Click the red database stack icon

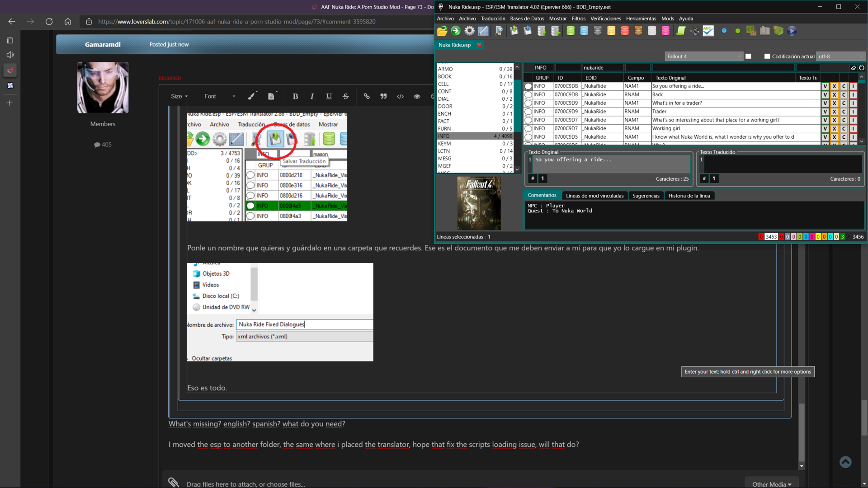(x=625, y=31)
